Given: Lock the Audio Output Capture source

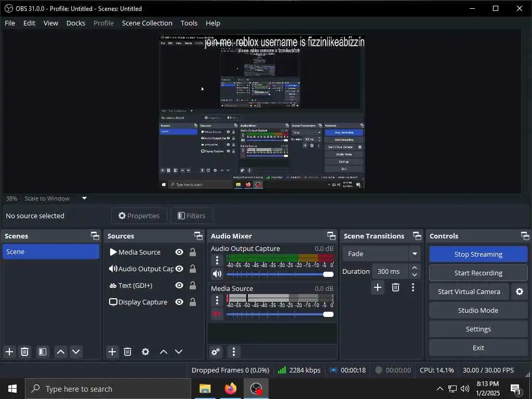Looking at the screenshot, I should coord(192,269).
